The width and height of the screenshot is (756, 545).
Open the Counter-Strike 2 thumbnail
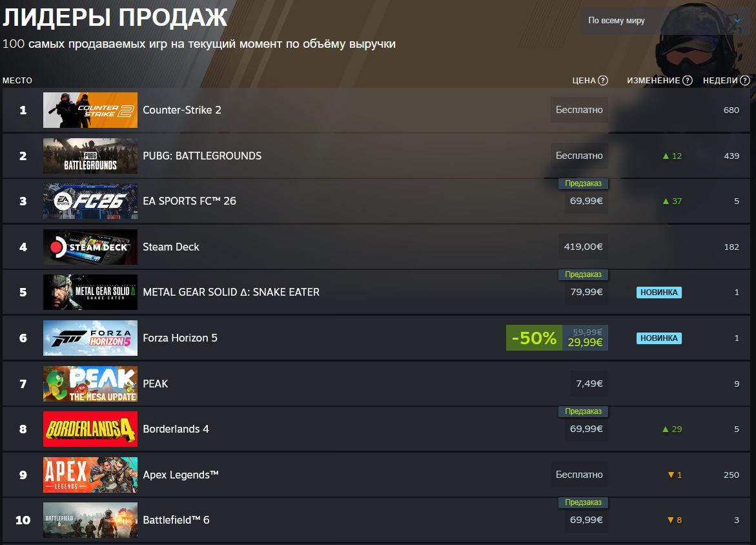pyautogui.click(x=90, y=110)
